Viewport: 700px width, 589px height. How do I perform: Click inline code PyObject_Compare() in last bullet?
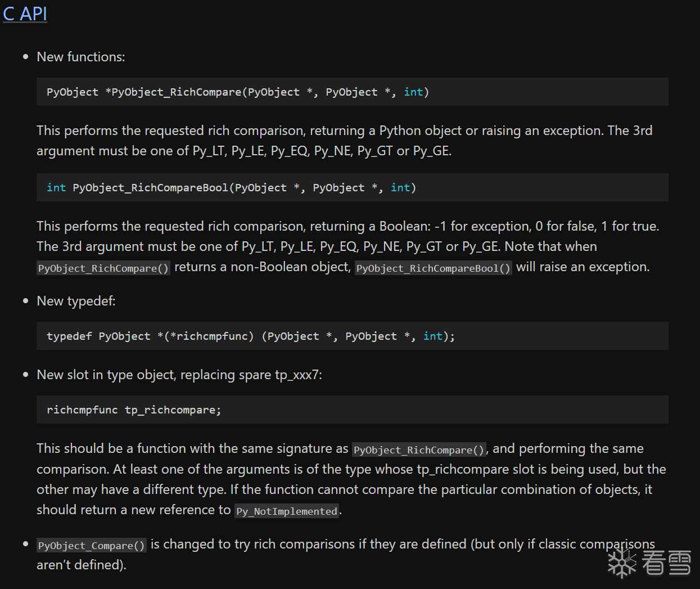92,546
